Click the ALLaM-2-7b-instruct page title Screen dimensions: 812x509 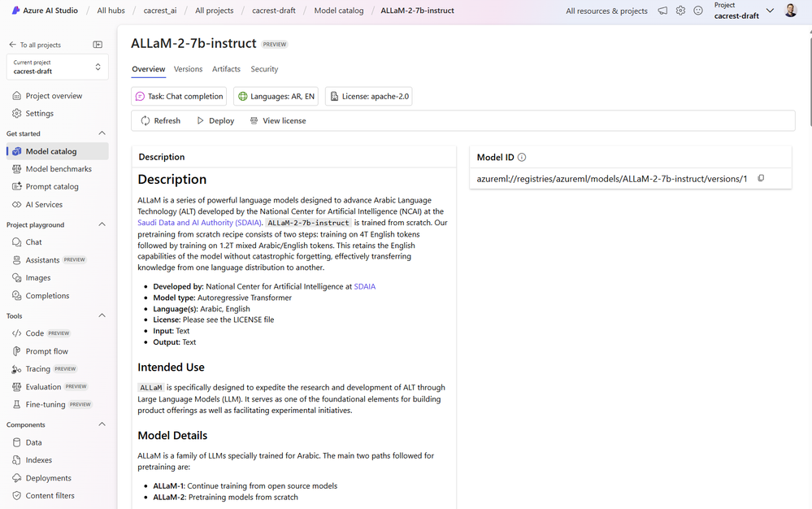coord(193,43)
